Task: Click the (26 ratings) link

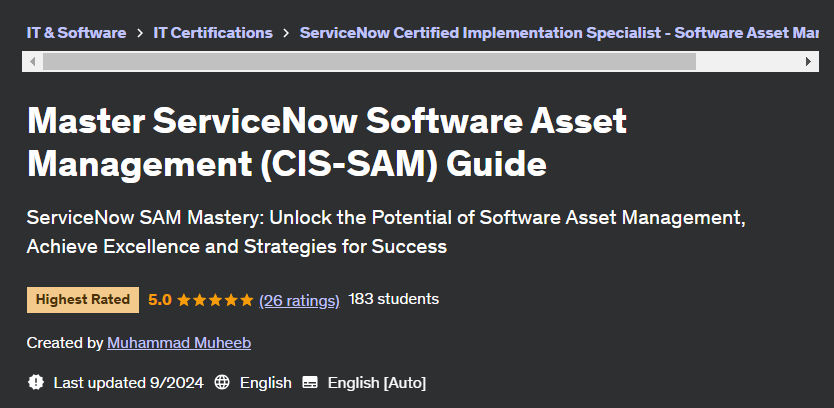Action: click(299, 301)
